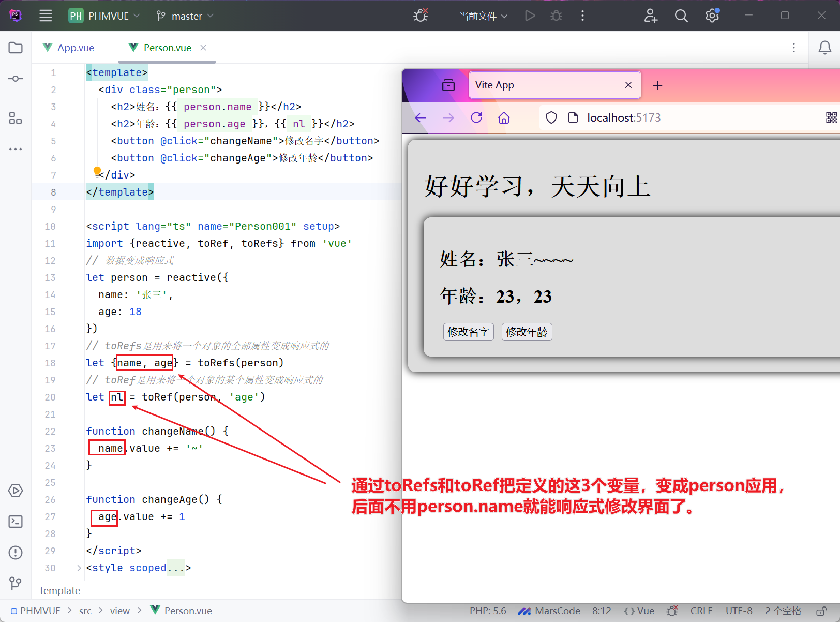
Task: Open the PHMVUE project dropdown
Action: [x=104, y=16]
